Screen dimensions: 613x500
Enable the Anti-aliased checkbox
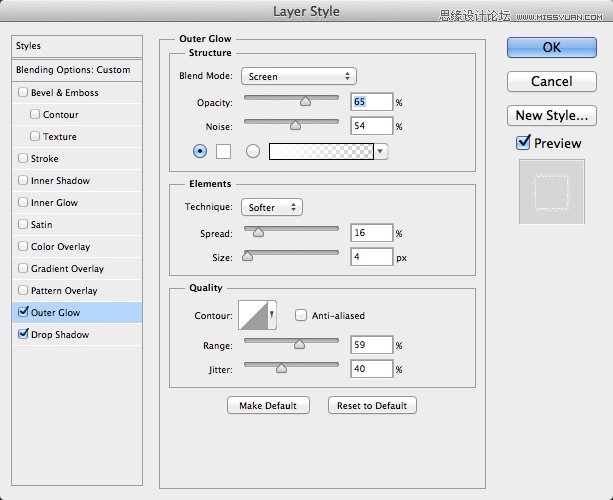(x=301, y=316)
